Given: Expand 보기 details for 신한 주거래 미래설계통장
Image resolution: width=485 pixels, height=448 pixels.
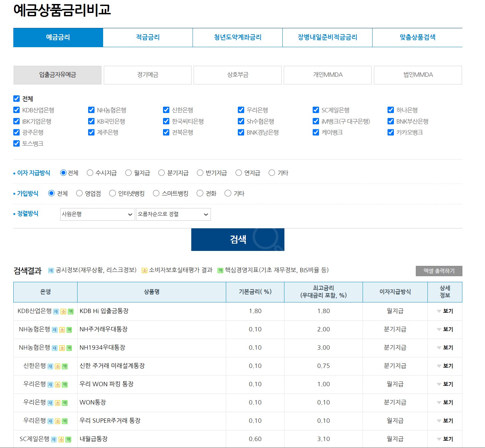Looking at the screenshot, I should click(445, 366).
